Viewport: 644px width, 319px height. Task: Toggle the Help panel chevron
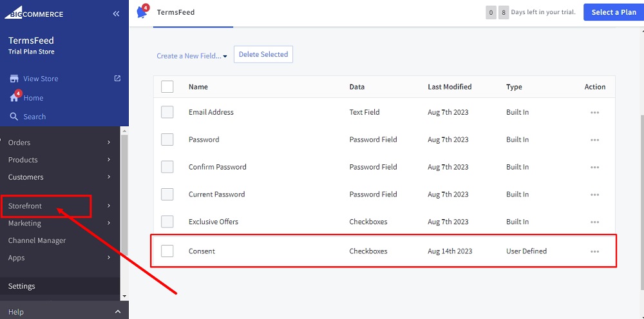coord(117,312)
